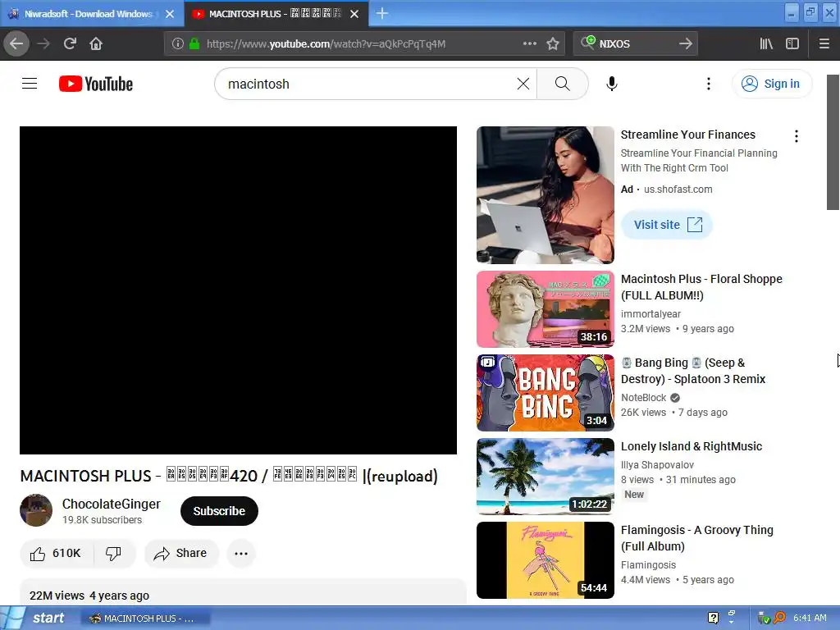Open the Bang Bing Splatoon 3 Remix thumbnail
840x630 pixels.
point(545,393)
